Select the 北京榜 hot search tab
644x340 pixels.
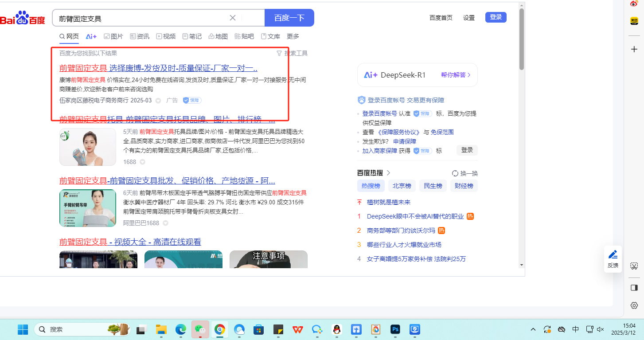click(402, 186)
